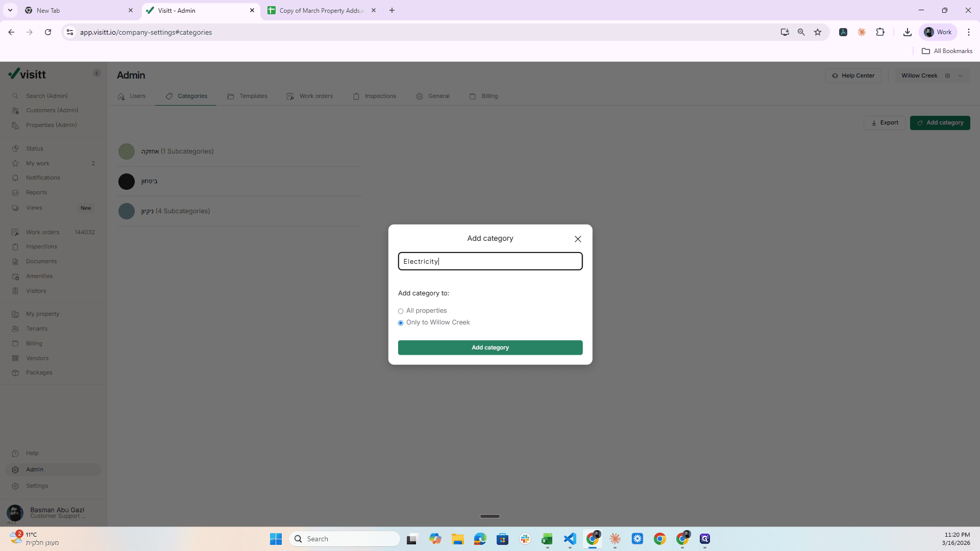Open Visitors in sidebar
The image size is (980, 551).
36,291
